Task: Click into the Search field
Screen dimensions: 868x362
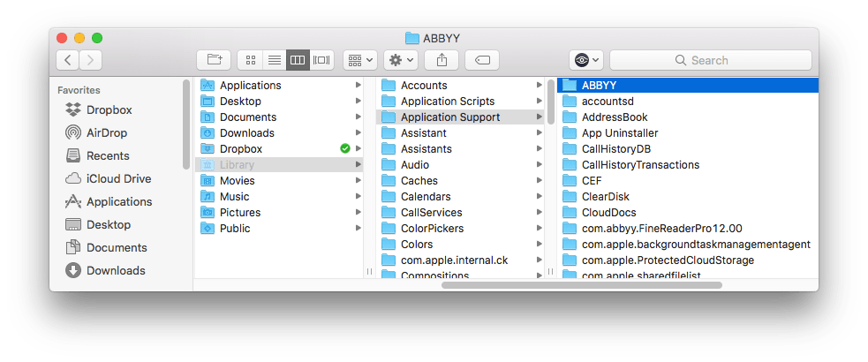Action: (711, 60)
